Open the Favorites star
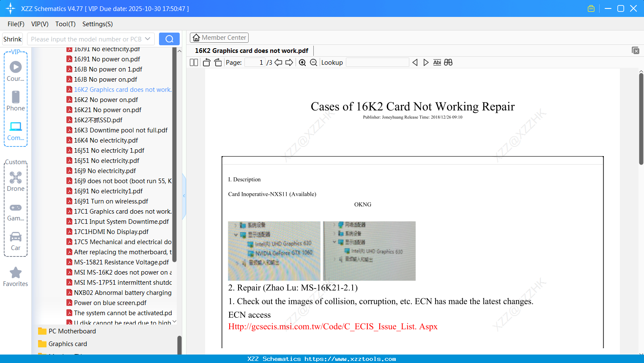Screen dimensions: 644x363 16,277
